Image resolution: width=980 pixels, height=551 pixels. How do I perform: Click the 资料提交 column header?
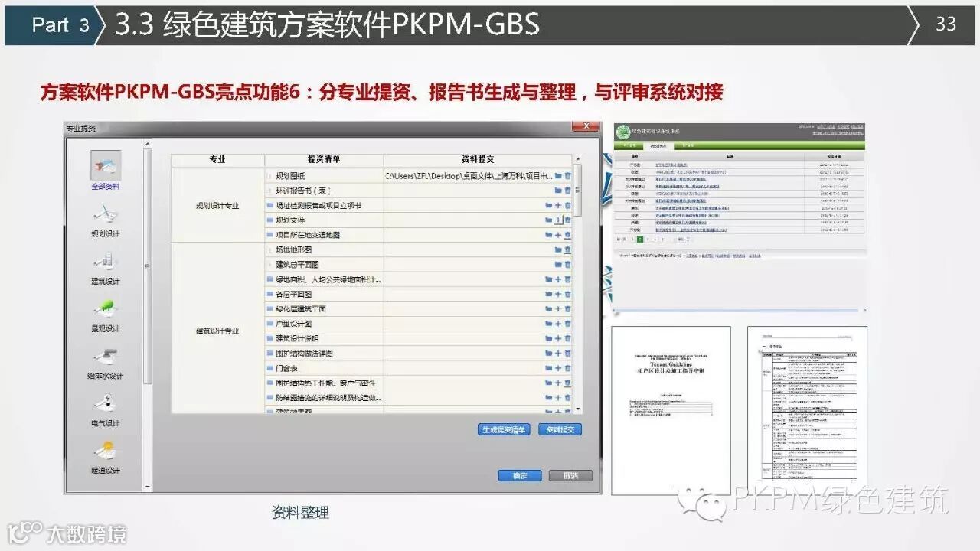tap(478, 160)
